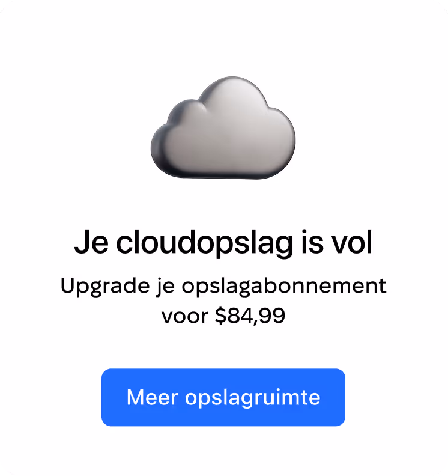
Task: Click the word je in the subtitle
Action: pos(165,287)
